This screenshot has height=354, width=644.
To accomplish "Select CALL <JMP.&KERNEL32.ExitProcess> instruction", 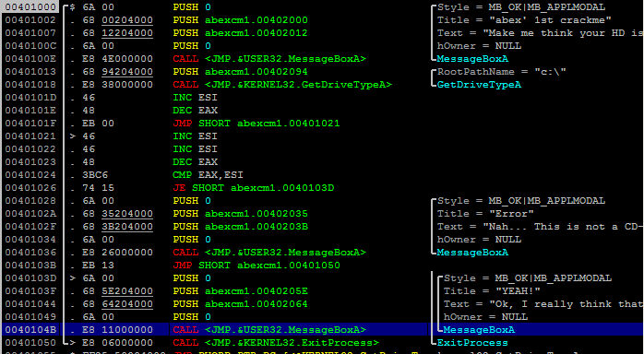I will [x=276, y=343].
